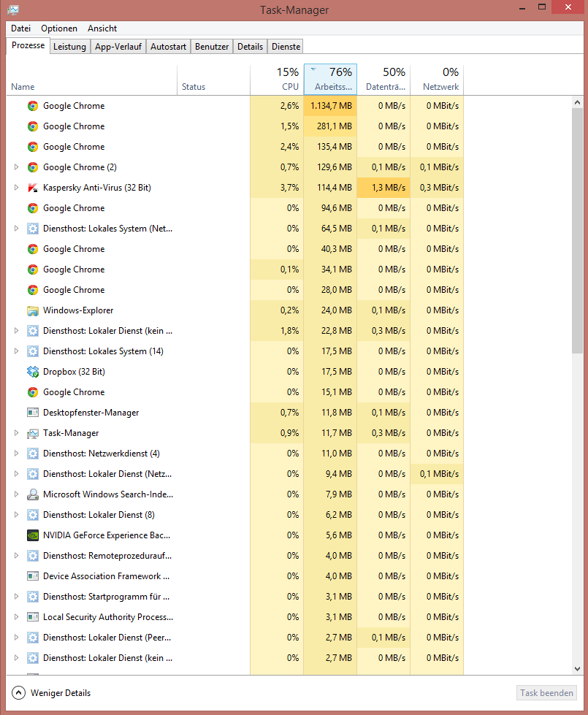Viewport: 588px width, 715px height.
Task: Switch to the Benutzer tab
Action: coord(212,47)
